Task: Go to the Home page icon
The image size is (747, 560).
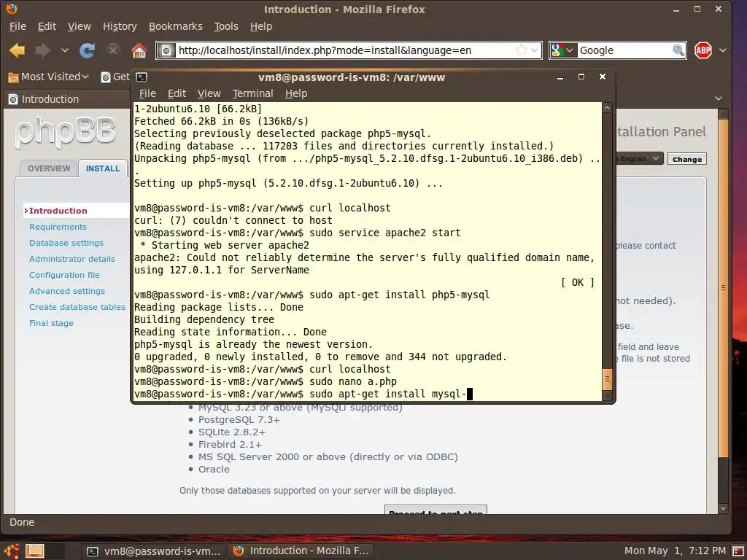Action: point(139,50)
